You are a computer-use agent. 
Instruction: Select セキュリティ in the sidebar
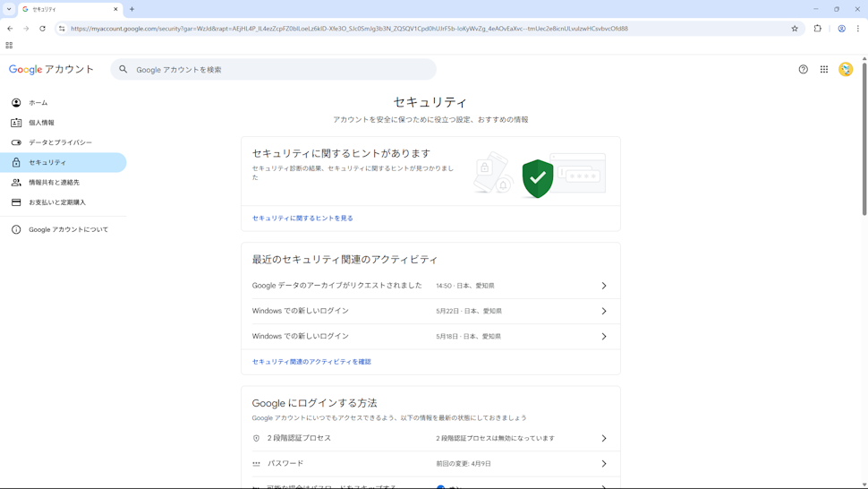point(64,162)
